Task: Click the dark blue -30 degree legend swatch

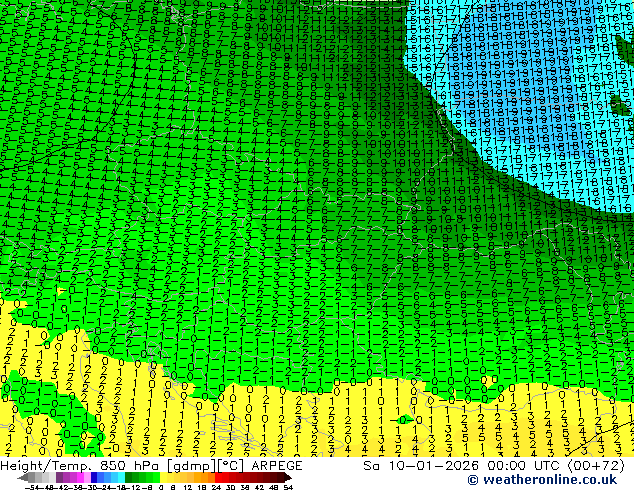Action: tap(94, 477)
